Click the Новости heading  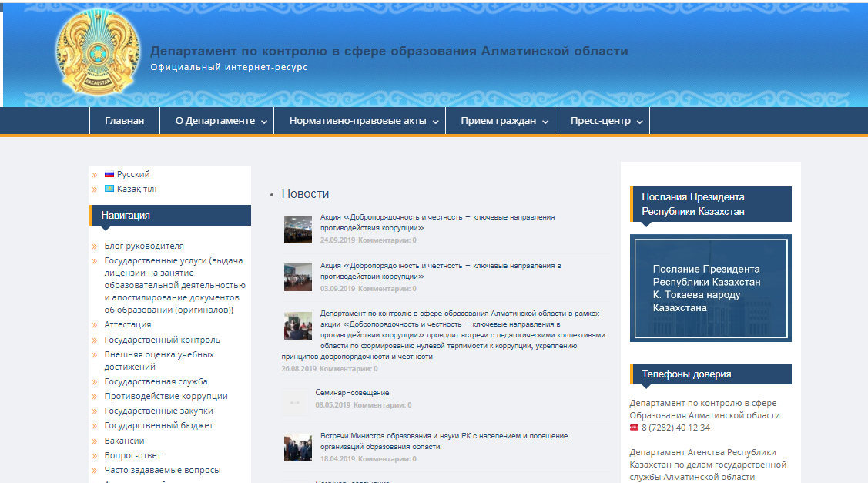pos(305,194)
